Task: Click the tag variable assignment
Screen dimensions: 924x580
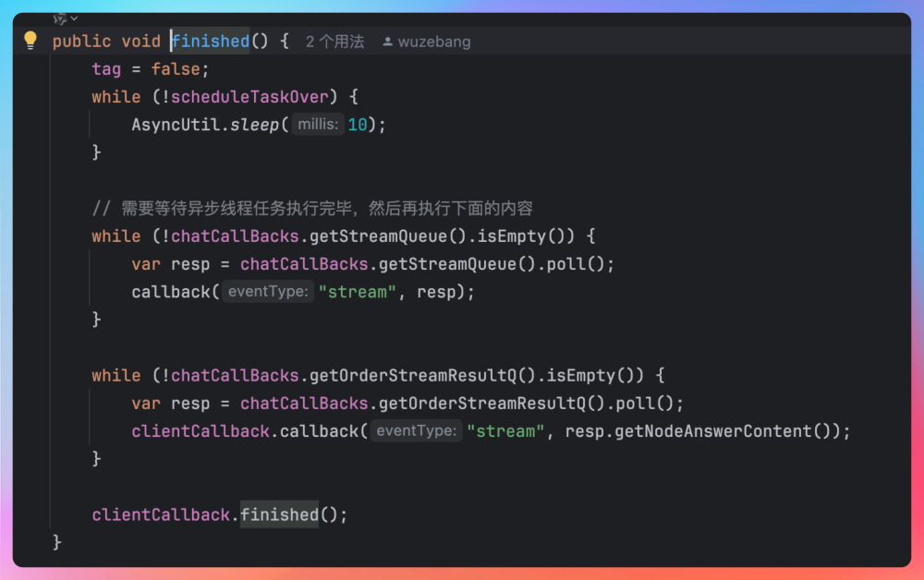Action: pyautogui.click(x=106, y=69)
